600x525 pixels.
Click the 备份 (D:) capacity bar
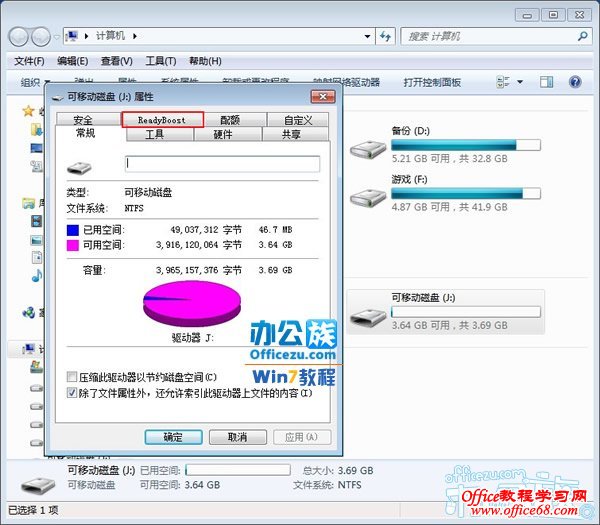click(466, 145)
